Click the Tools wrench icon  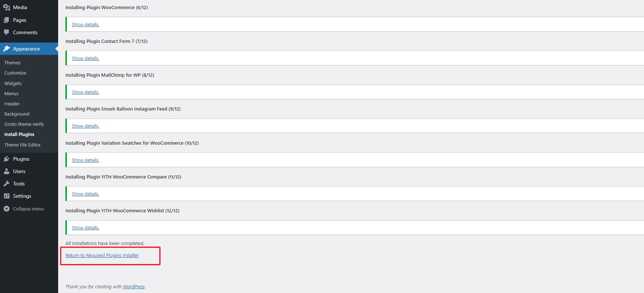coord(7,184)
